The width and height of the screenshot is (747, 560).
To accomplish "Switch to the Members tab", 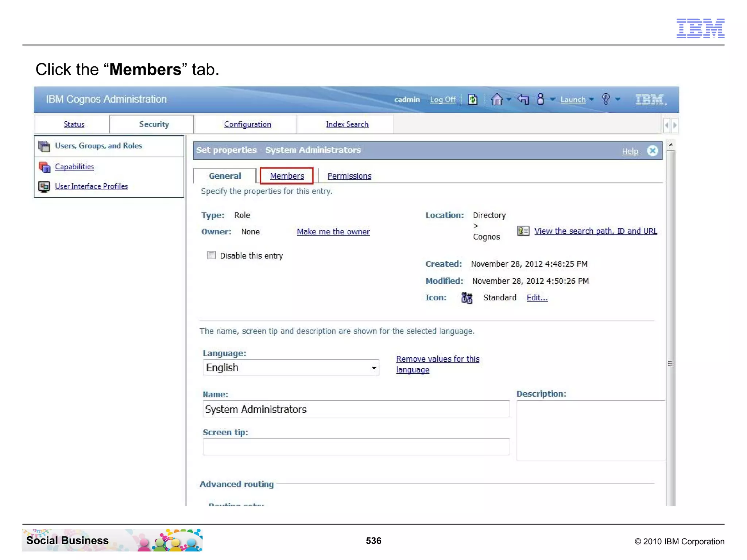I will 287,176.
